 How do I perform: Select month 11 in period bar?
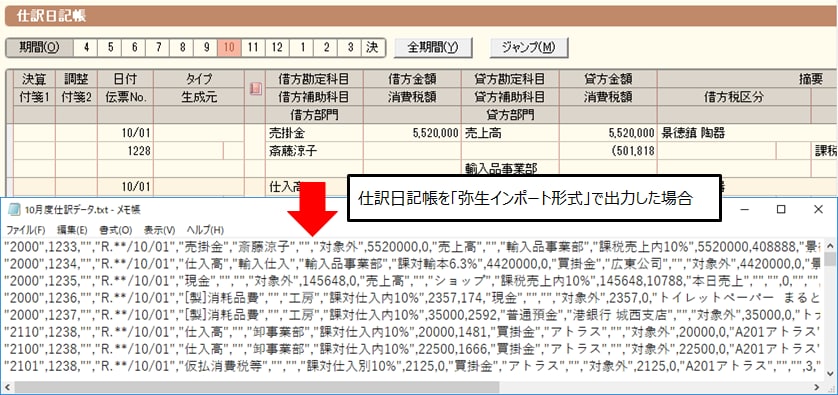tap(254, 47)
